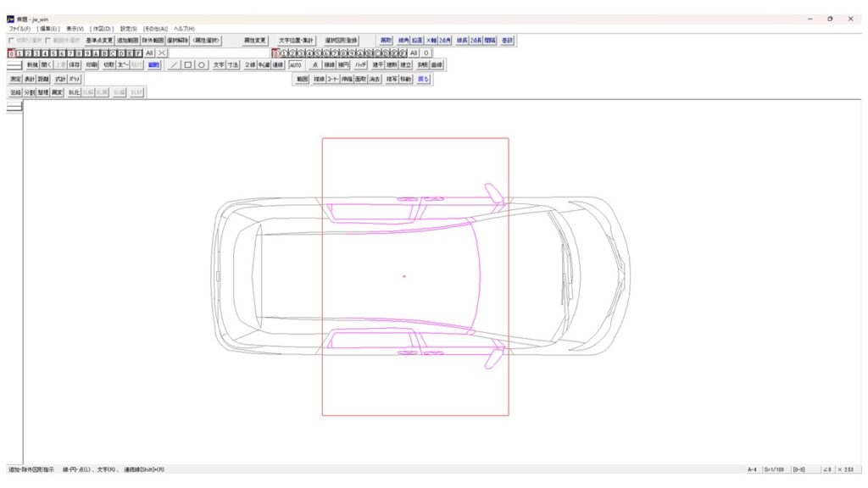Click the 属性変更 button
This screenshot has height=488, width=868.
[x=255, y=40]
